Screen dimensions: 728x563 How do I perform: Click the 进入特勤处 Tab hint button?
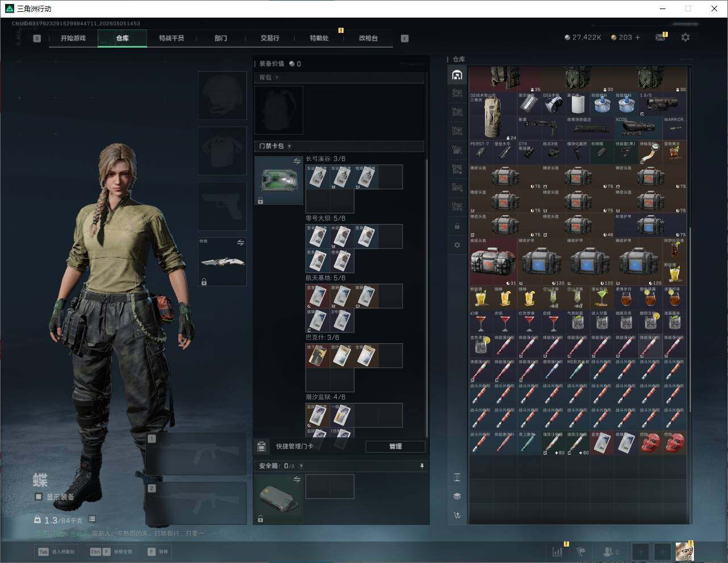56,552
